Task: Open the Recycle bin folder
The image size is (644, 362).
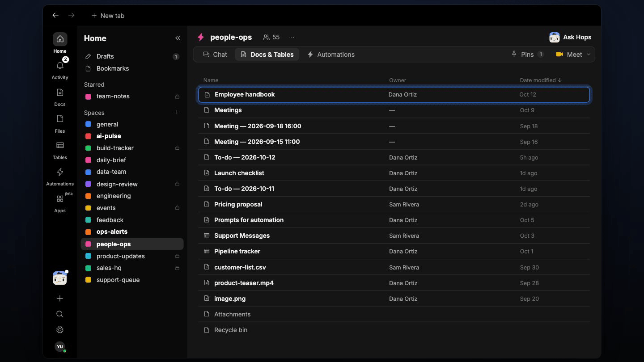Action: pos(394,330)
